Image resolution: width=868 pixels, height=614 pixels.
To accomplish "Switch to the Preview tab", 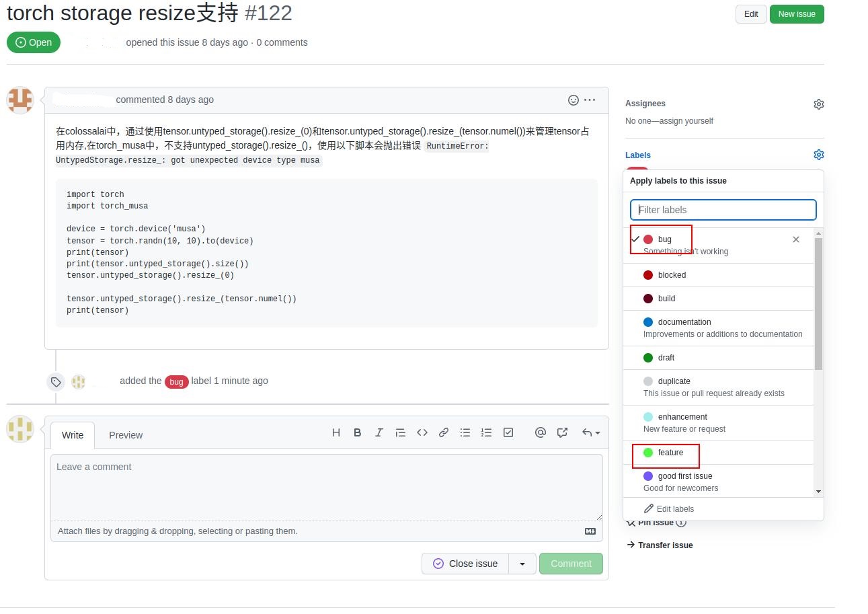I will tap(126, 435).
